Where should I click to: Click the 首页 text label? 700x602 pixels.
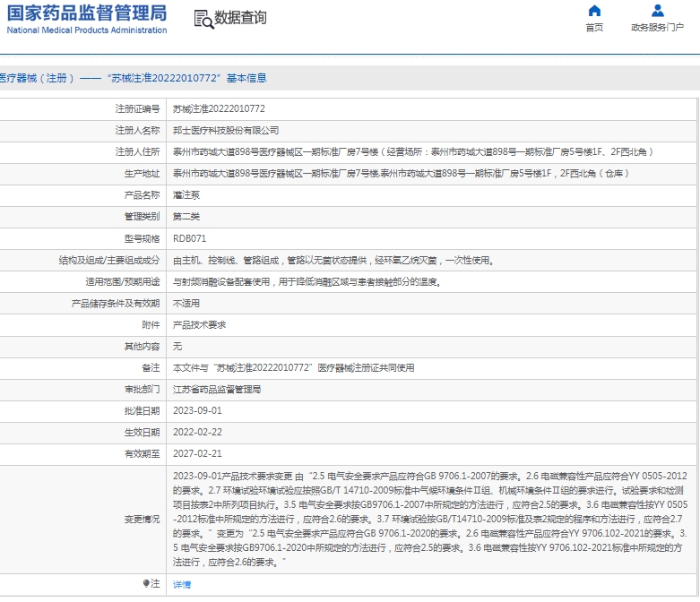point(594,28)
